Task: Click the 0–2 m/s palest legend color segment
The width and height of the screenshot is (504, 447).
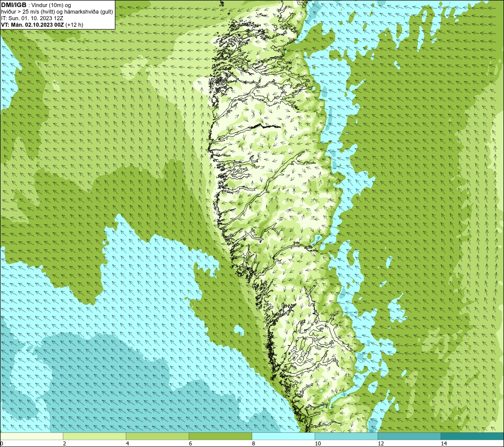Action: pyautogui.click(x=31, y=436)
